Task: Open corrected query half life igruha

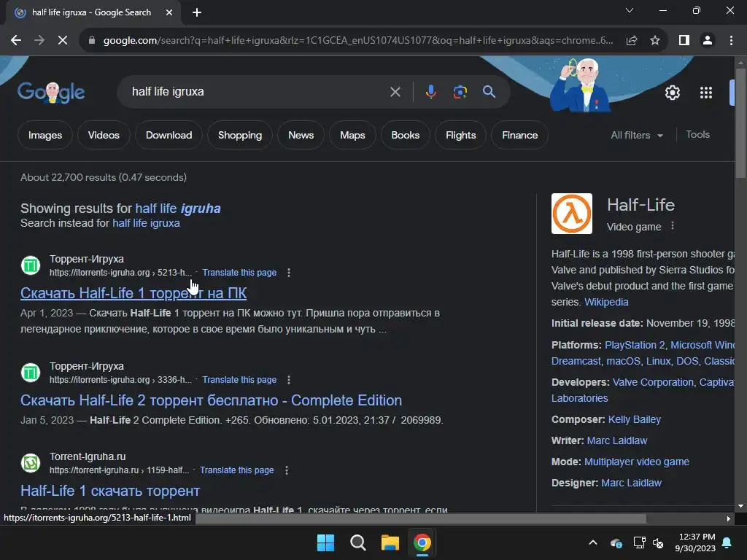Action: [x=178, y=209]
